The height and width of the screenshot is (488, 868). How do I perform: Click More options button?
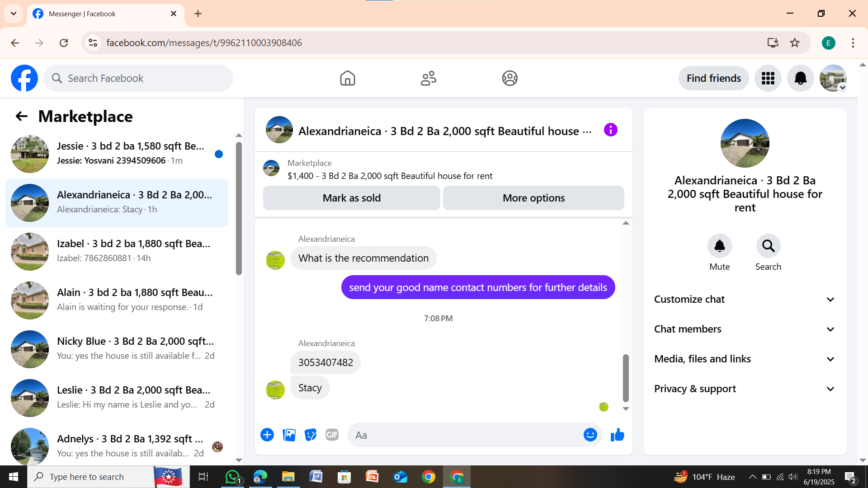533,198
